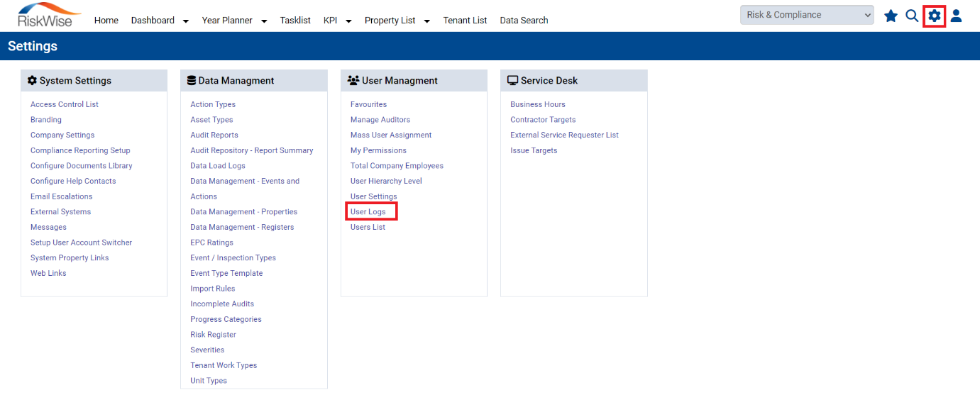The image size is (980, 395).
Task: Open Risk Register link
Action: (213, 335)
